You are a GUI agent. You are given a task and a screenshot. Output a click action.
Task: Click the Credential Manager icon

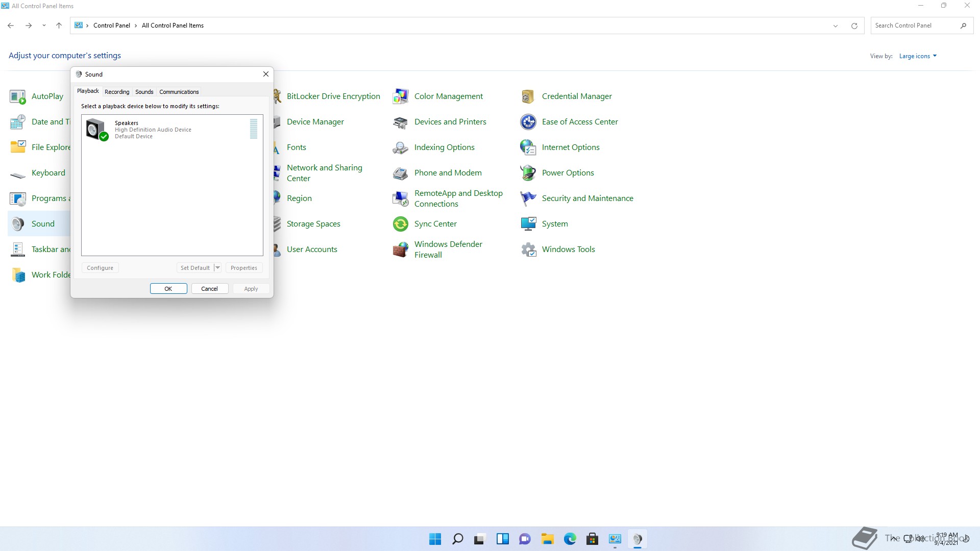[528, 96]
